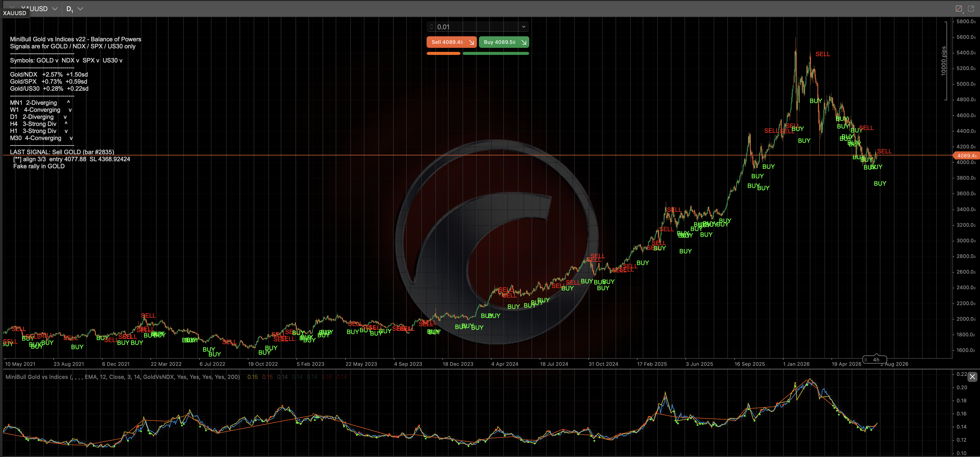Click the topmost red SELL signal near 5400
This screenshot has width=980, height=457.
pos(822,54)
